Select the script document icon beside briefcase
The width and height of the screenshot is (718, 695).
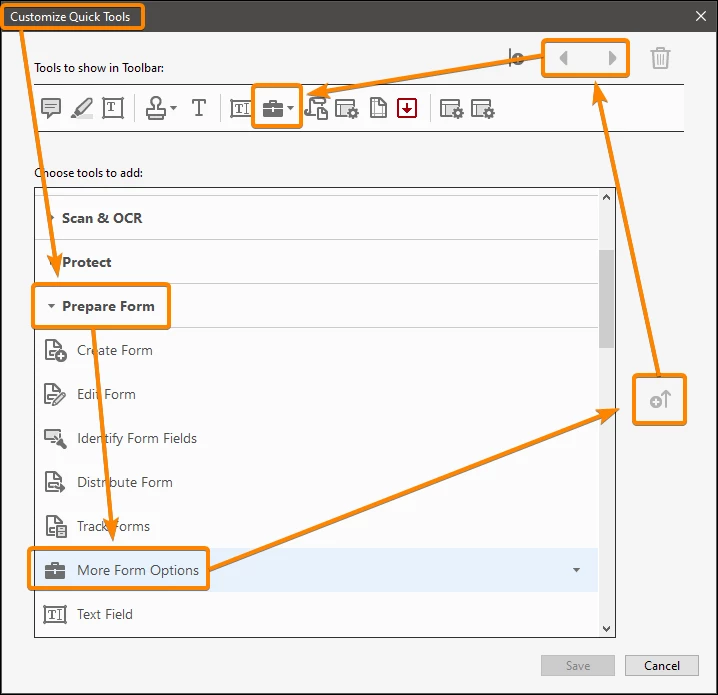[317, 109]
